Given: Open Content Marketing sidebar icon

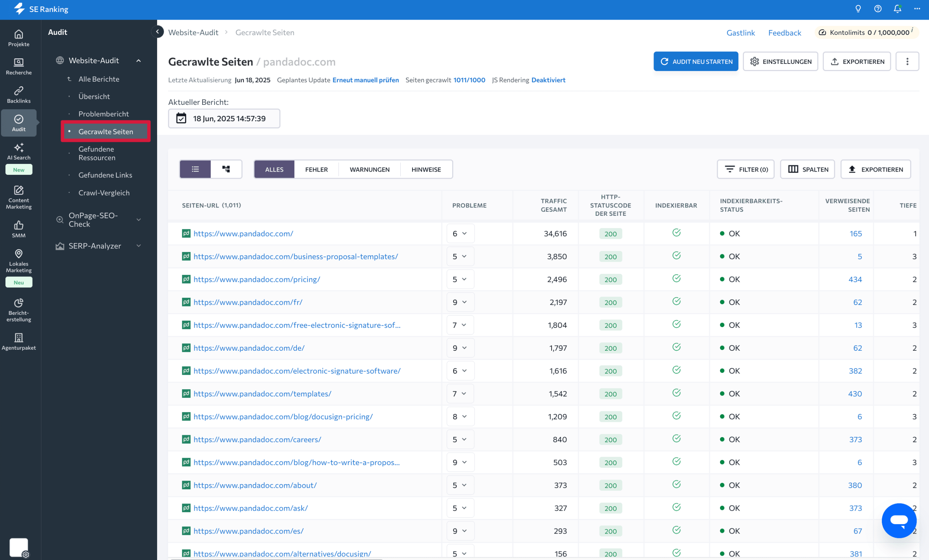Looking at the screenshot, I should pos(19,197).
